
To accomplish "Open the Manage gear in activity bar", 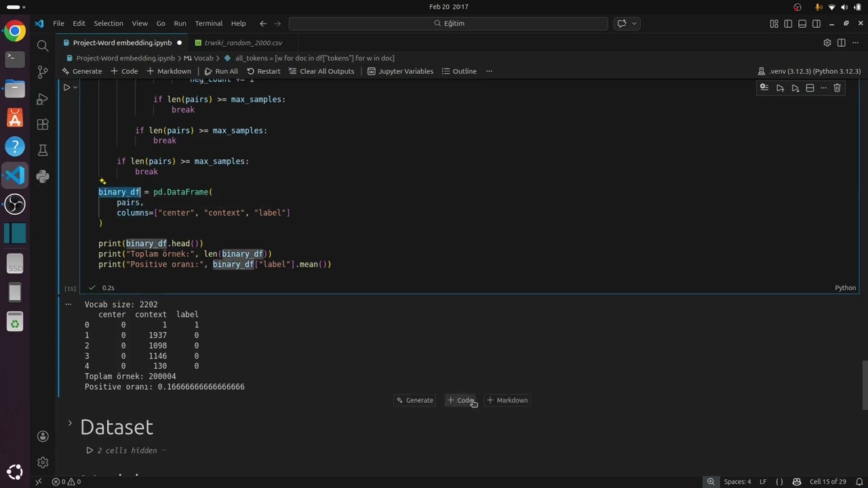I will click(x=43, y=462).
